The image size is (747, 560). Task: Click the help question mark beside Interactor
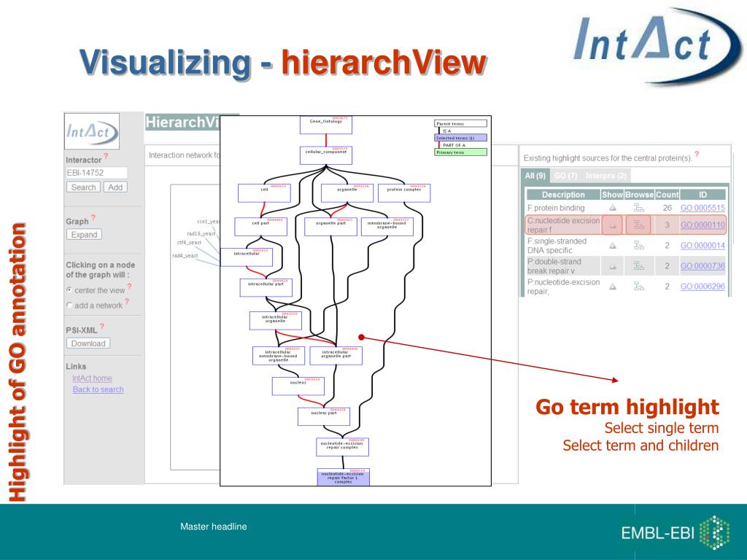point(106,156)
